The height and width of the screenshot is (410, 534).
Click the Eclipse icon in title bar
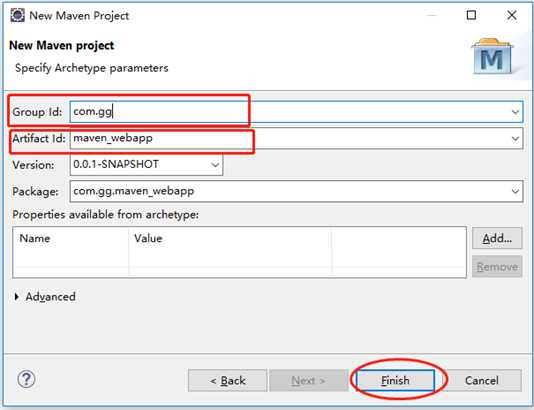tap(17, 15)
